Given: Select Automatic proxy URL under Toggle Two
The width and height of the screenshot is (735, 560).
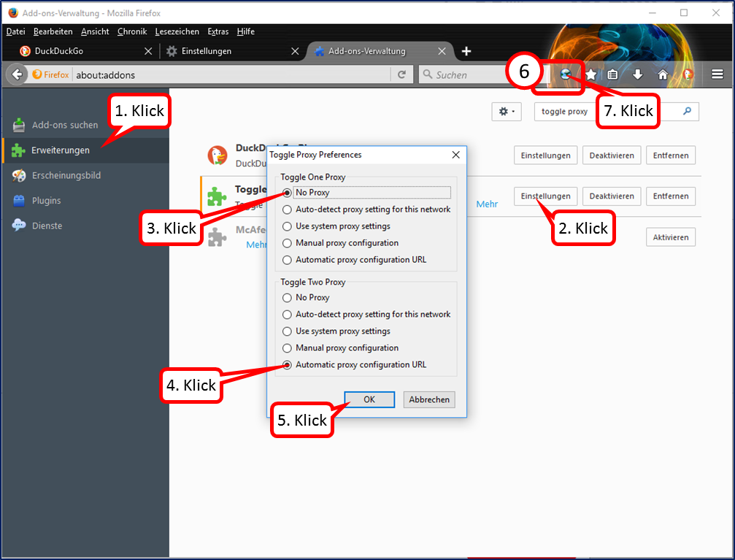Looking at the screenshot, I should coord(287,365).
